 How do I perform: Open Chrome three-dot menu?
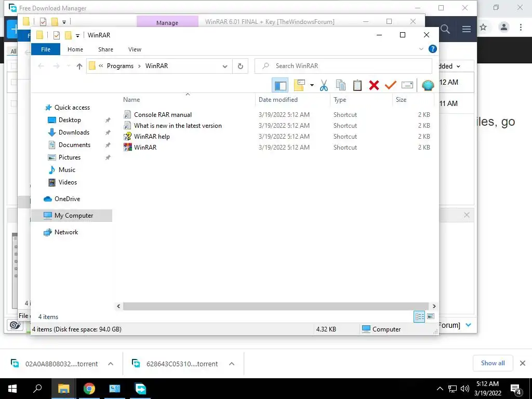pyautogui.click(x=521, y=27)
